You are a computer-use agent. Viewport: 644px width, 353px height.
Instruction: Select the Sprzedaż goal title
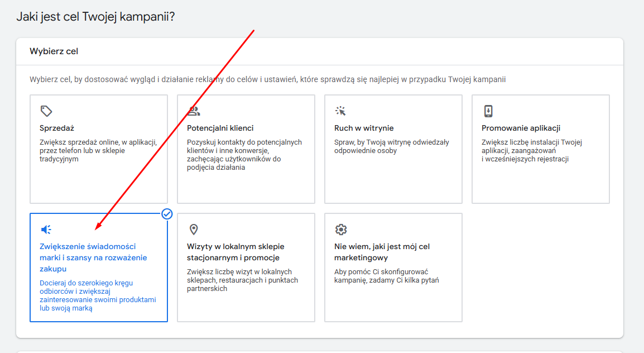(57, 128)
